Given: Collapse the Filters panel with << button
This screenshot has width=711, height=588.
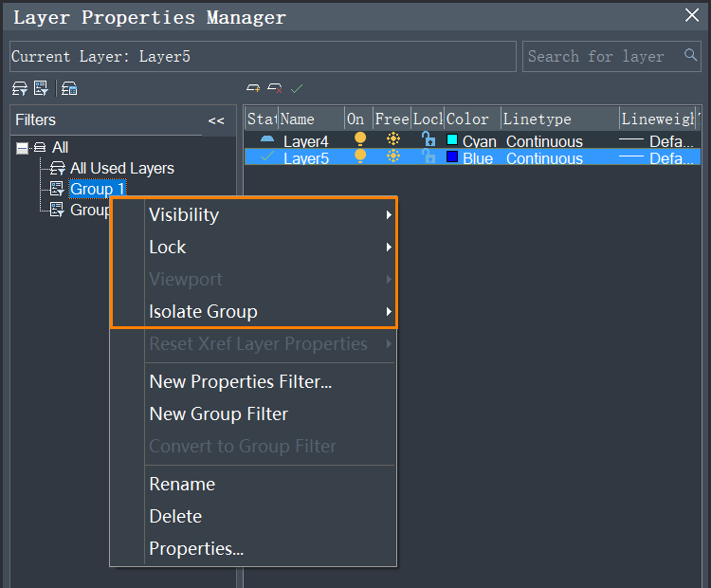Looking at the screenshot, I should (216, 120).
